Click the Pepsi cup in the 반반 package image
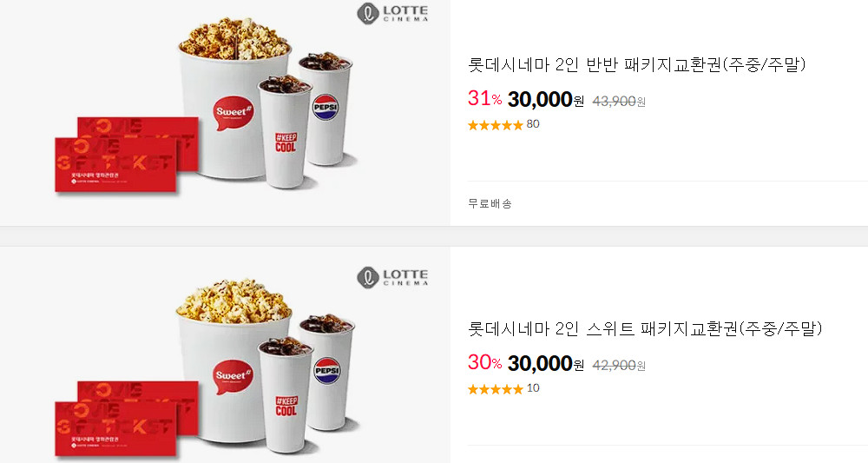 [x=326, y=109]
